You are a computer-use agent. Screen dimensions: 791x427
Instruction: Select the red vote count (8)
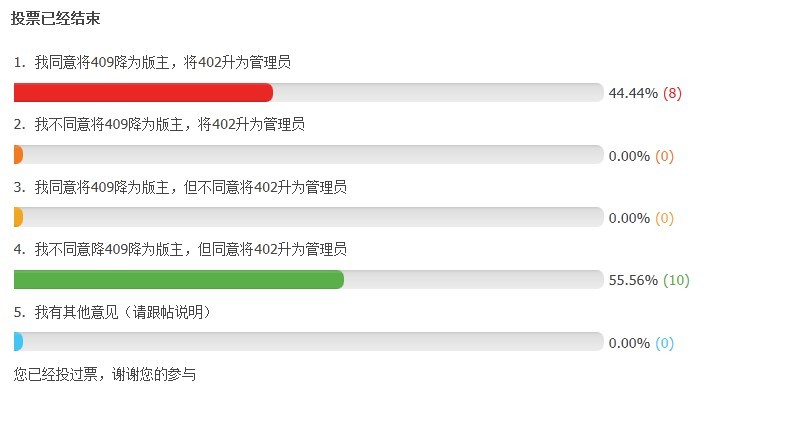[672, 94]
